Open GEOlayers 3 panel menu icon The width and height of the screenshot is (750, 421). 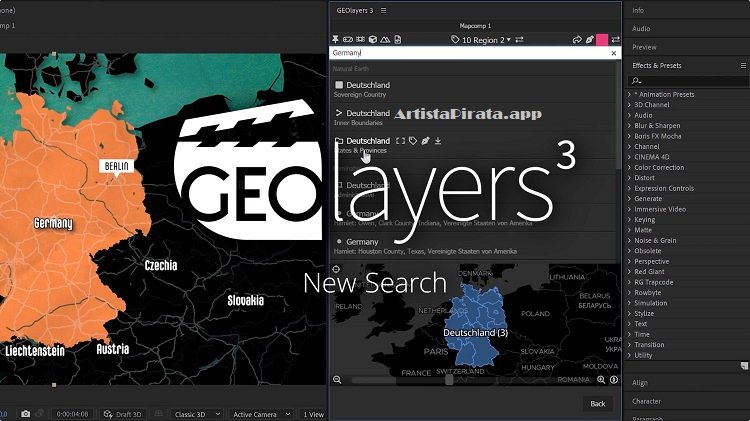pyautogui.click(x=384, y=11)
